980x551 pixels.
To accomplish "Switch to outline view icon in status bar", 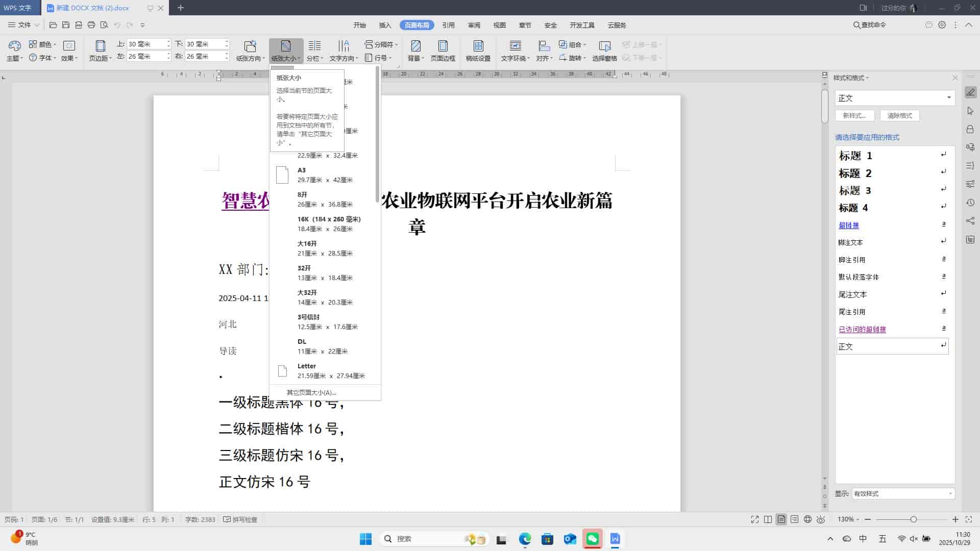I will click(x=795, y=519).
